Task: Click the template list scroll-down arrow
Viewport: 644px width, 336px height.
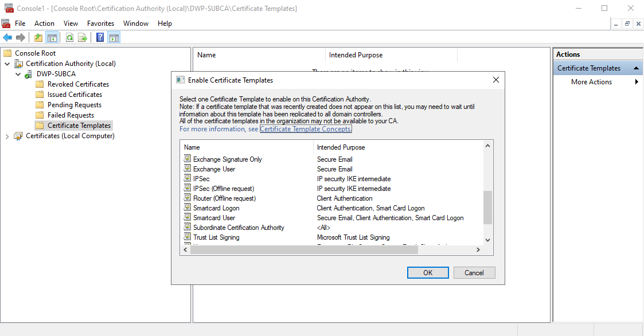Action: (x=488, y=240)
